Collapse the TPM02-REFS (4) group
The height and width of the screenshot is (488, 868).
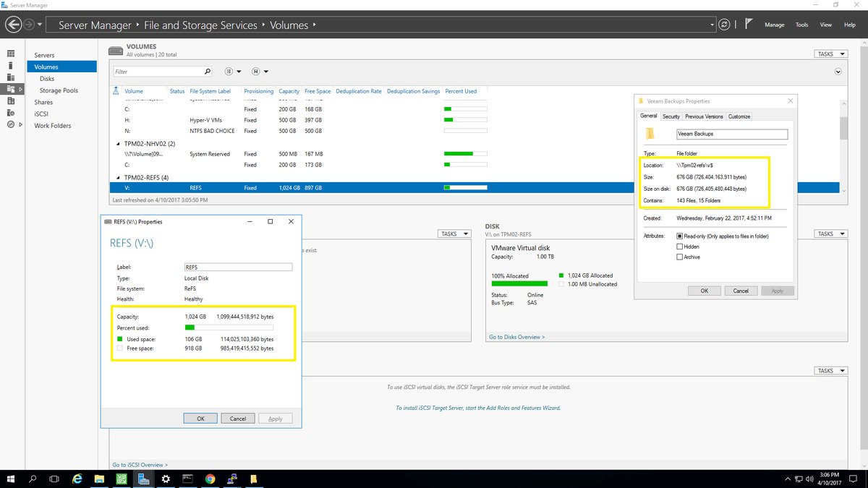118,176
